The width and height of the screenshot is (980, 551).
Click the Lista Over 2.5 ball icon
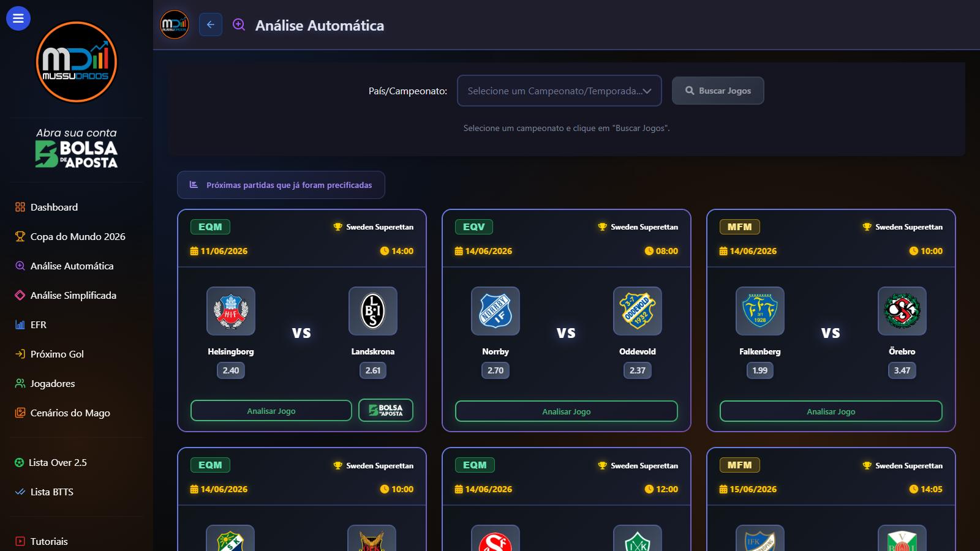[19, 462]
